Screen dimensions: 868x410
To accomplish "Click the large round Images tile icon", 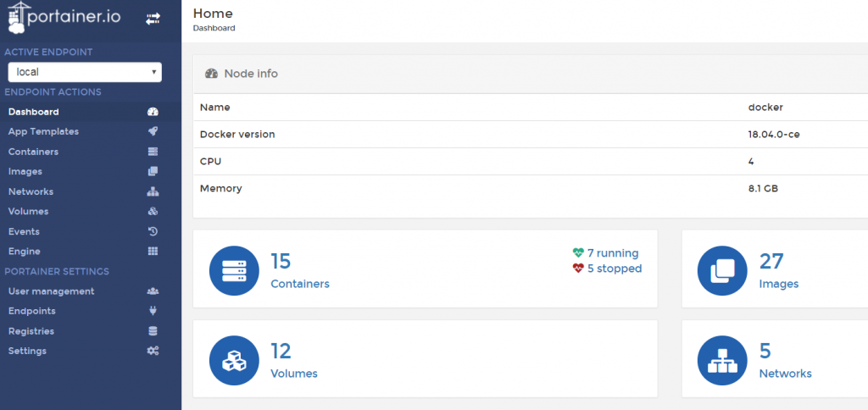I will 722,270.
